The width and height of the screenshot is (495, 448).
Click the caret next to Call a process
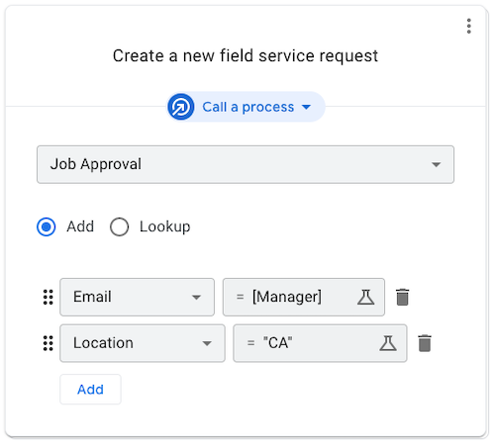306,107
